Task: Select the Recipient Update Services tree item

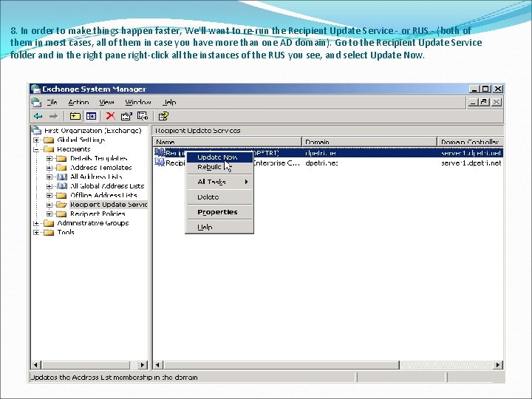Action: [x=109, y=205]
